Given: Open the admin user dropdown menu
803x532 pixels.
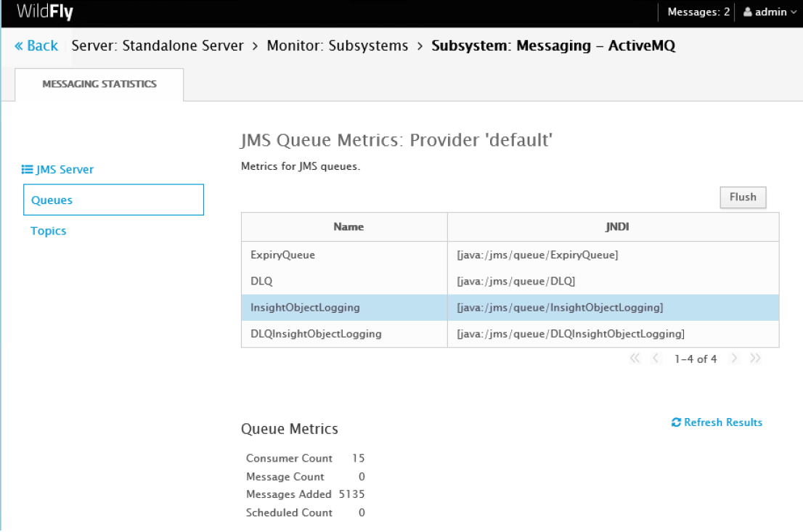Looking at the screenshot, I should [770, 12].
